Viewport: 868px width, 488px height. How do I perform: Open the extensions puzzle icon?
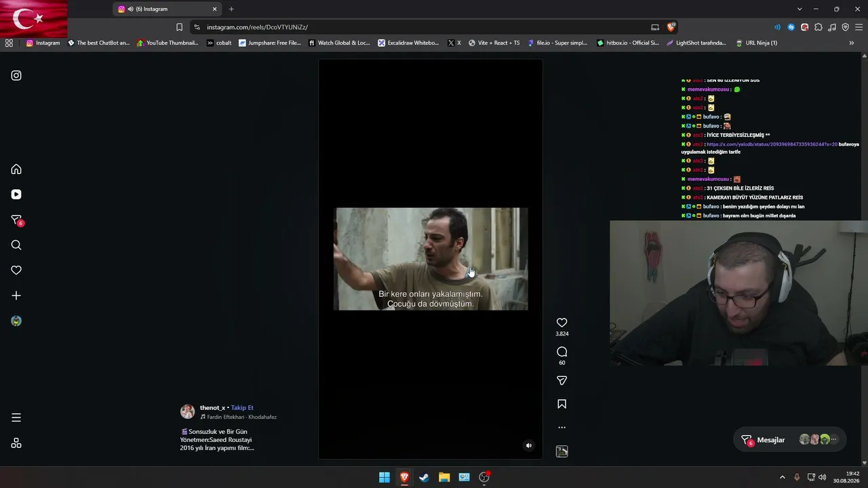point(818,27)
